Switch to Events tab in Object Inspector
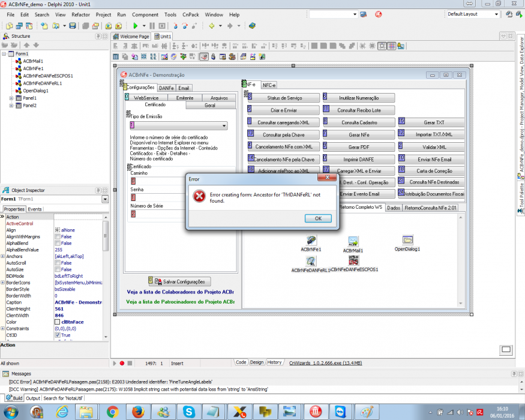 point(34,209)
